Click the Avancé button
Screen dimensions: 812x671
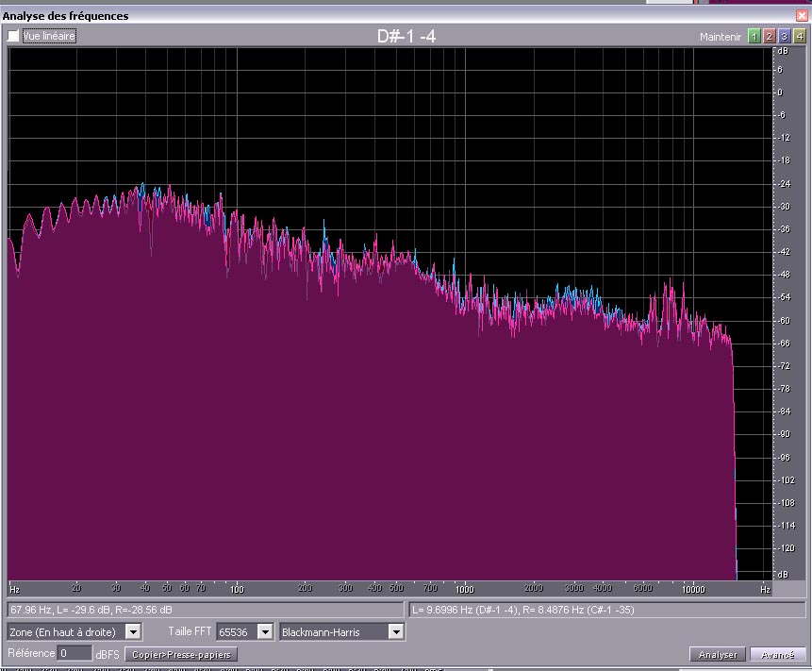click(777, 654)
